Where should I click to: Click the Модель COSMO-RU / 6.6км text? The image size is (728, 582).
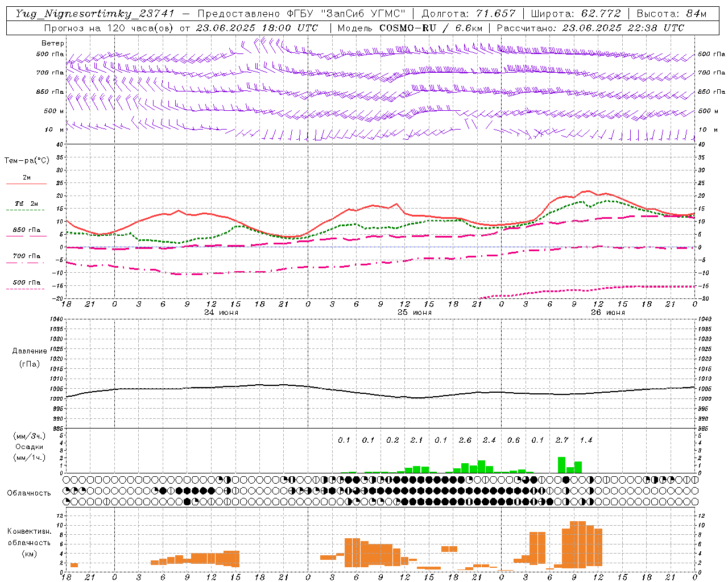click(410, 28)
